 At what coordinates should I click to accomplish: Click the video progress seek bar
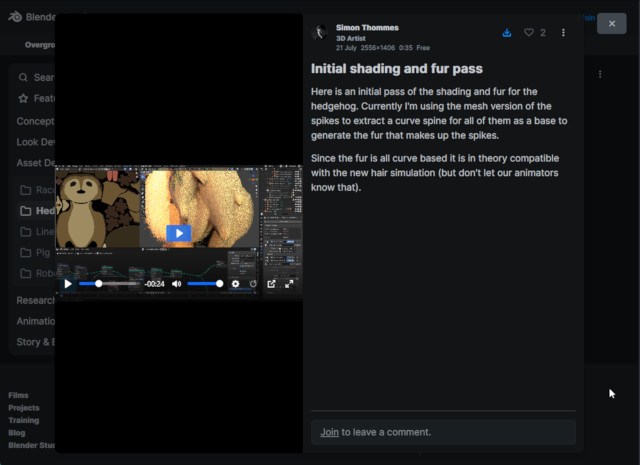(109, 284)
